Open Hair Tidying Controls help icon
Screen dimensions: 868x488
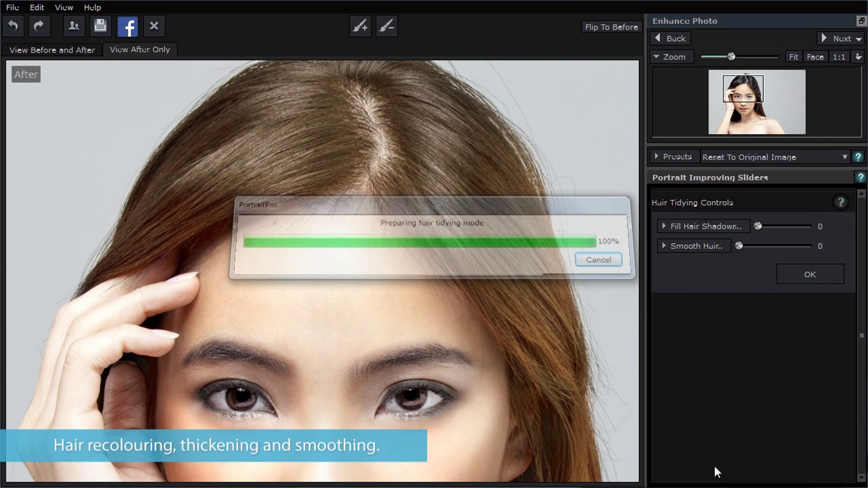coord(841,202)
